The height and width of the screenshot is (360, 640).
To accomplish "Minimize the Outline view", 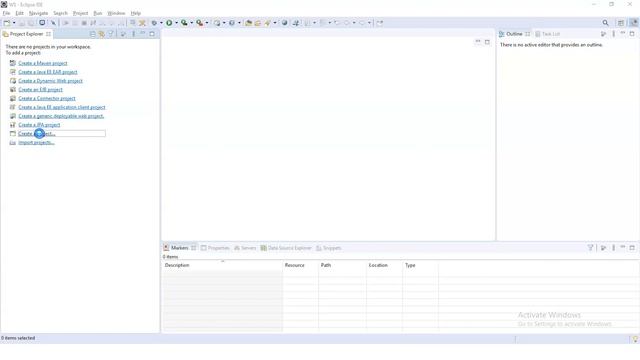I will tap(622, 34).
